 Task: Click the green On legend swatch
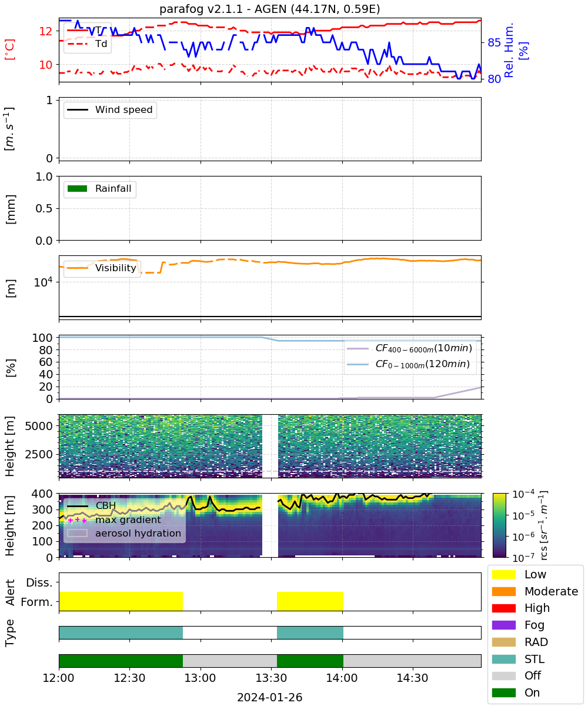(x=504, y=692)
